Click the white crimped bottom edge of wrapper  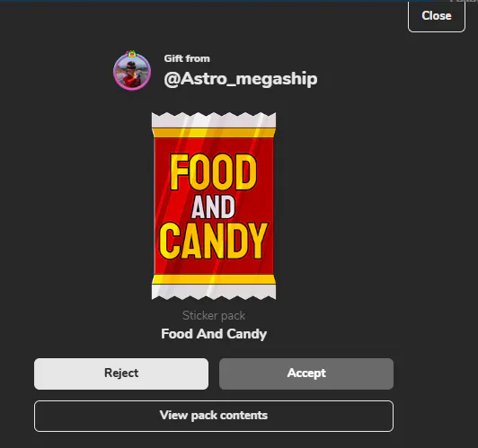214,293
